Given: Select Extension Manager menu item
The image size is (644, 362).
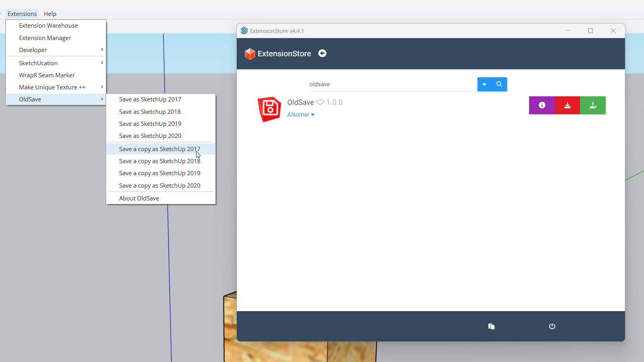Looking at the screenshot, I should (56, 38).
